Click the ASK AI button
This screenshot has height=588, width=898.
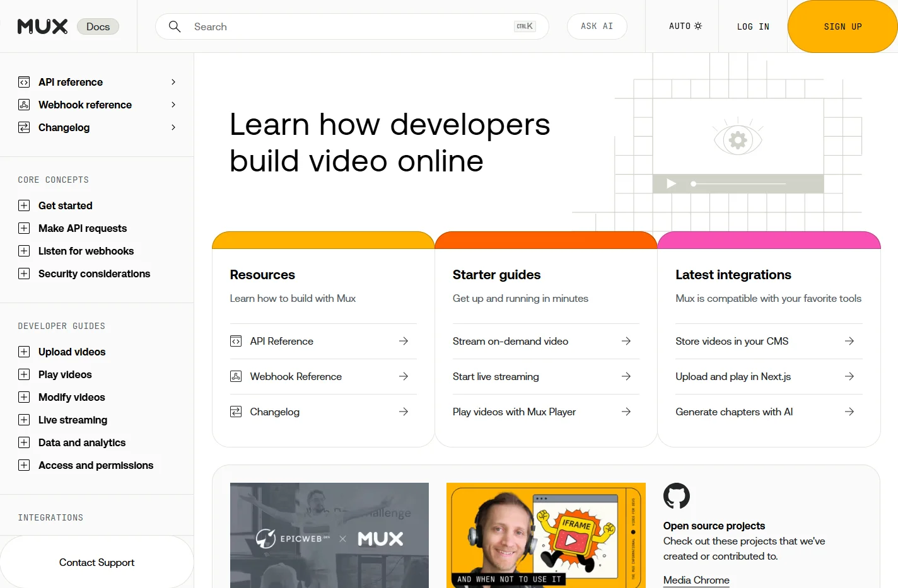(597, 26)
